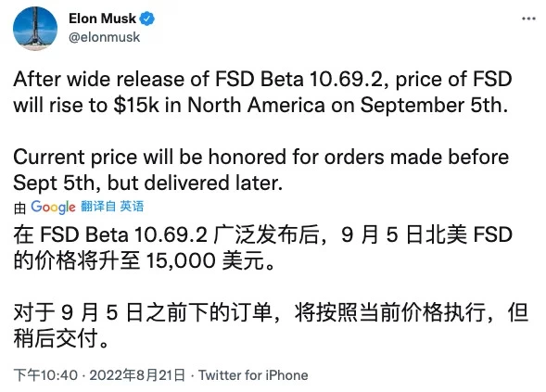
Task: Click the 'Current price will be honored' paragraph
Action: coord(261,170)
